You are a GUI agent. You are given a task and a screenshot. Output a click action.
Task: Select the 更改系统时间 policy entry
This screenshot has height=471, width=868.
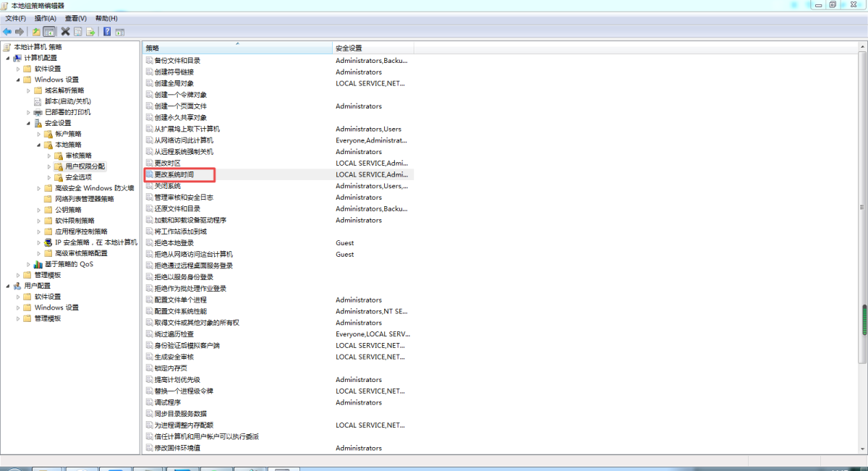tap(174, 174)
